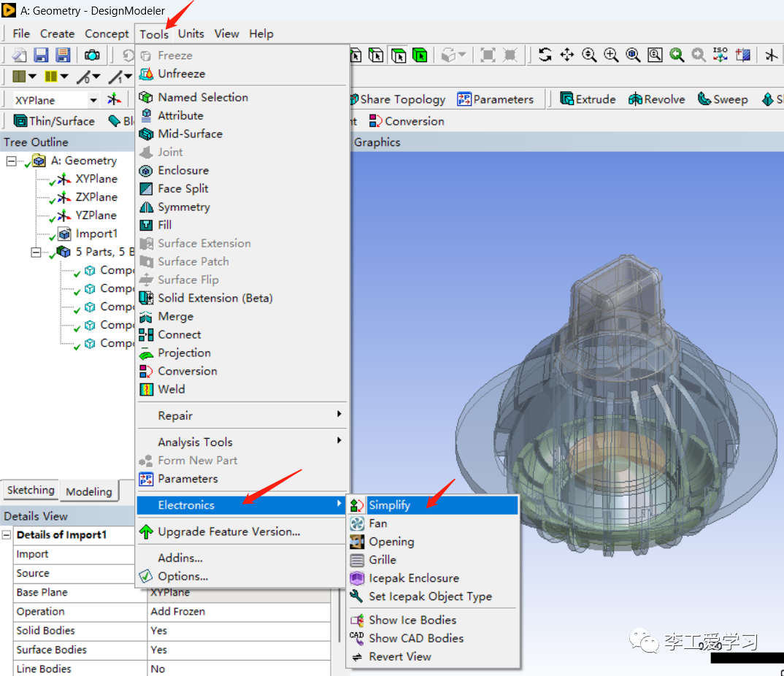Switch to the Modeling tab

(89, 491)
